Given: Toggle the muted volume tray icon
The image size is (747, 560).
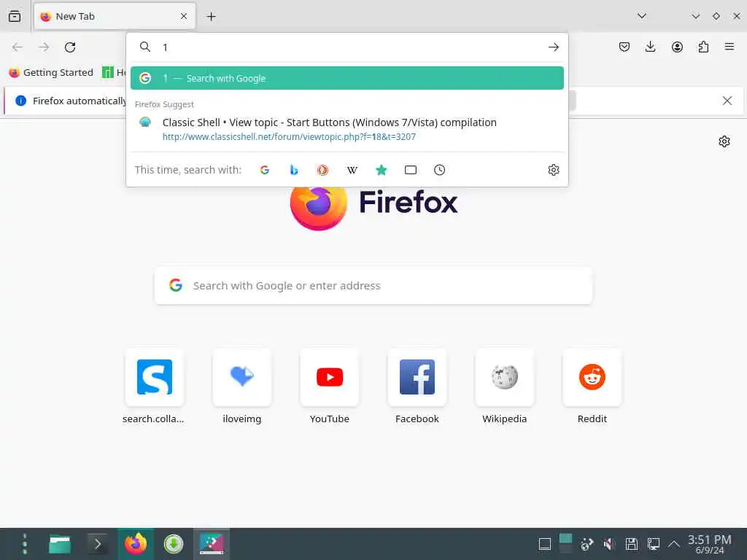Looking at the screenshot, I should pyautogui.click(x=608, y=544).
